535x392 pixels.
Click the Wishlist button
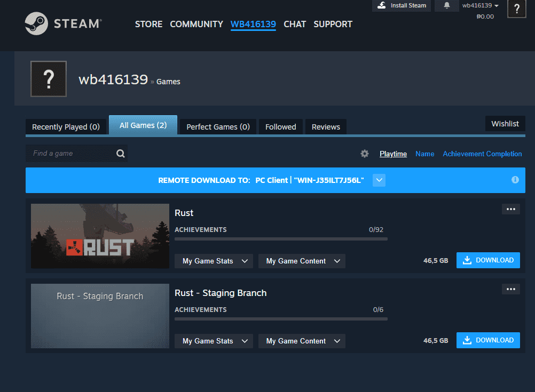(505, 123)
